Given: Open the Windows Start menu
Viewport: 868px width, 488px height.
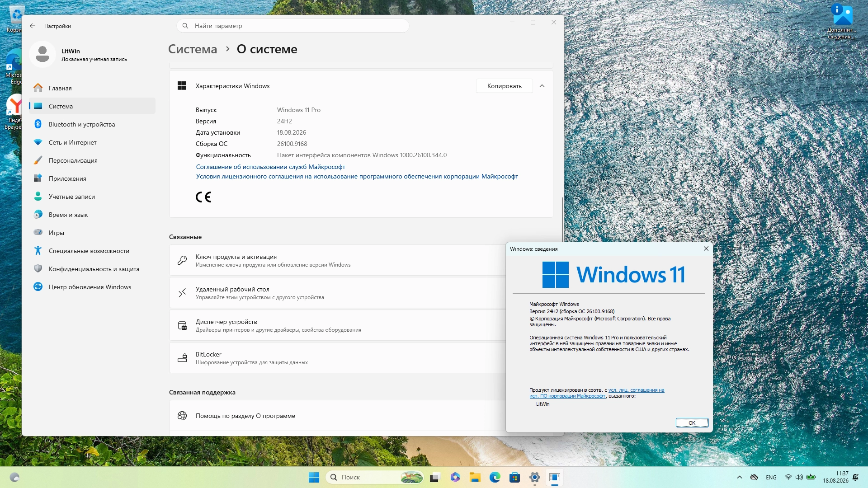Looking at the screenshot, I should 314,477.
